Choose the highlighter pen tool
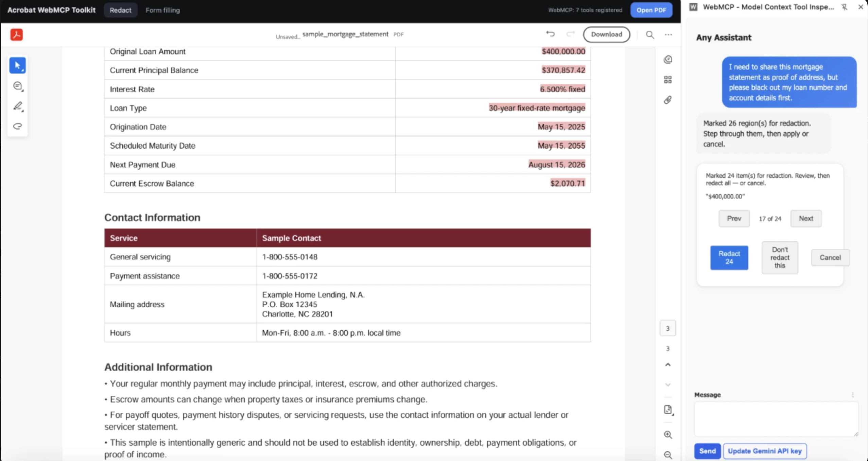Image resolution: width=868 pixels, height=461 pixels. 18,106
